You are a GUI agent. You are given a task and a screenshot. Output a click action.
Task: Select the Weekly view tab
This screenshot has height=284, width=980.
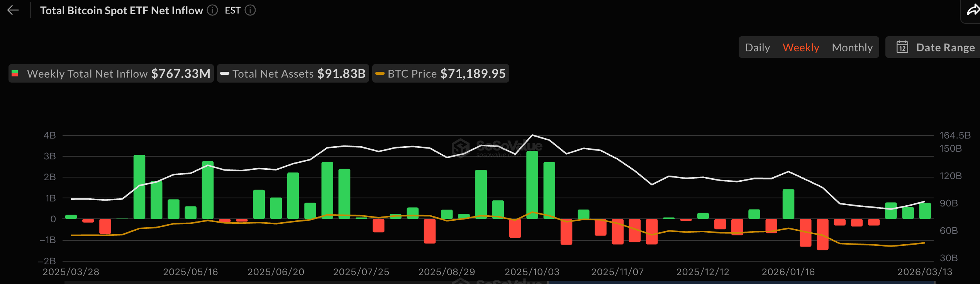pos(800,47)
